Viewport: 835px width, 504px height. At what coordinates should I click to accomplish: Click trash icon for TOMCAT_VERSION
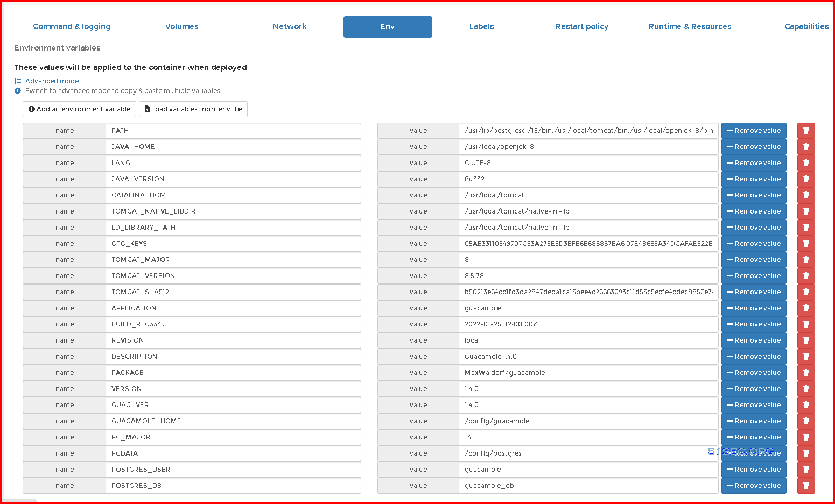806,276
